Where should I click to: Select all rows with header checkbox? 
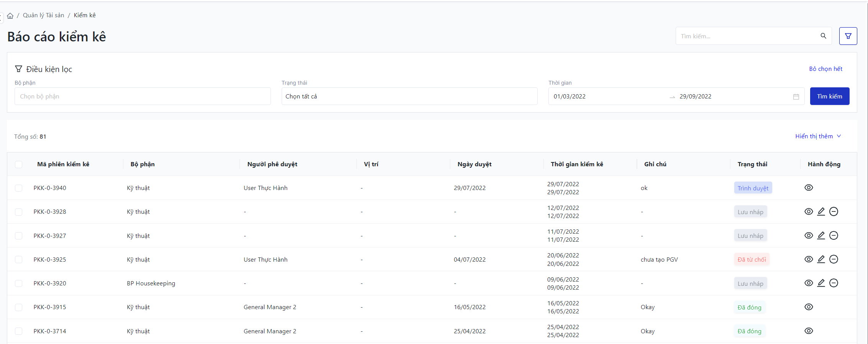point(18,164)
